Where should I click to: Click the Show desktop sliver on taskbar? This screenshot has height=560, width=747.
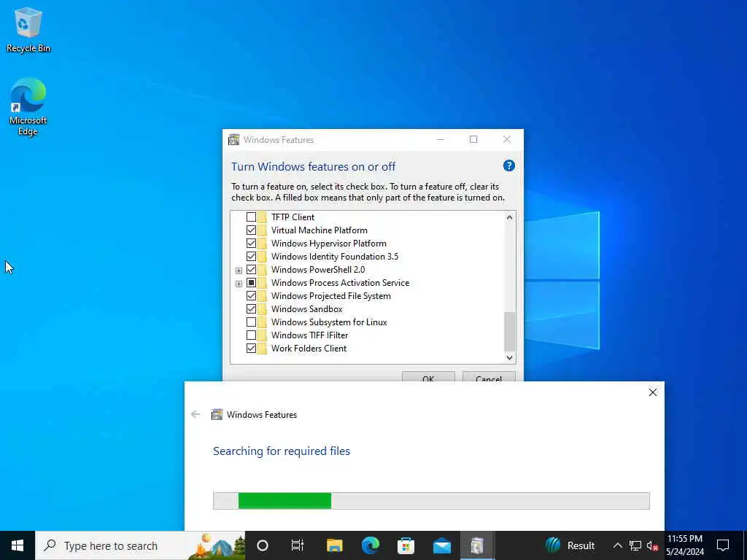click(x=745, y=545)
